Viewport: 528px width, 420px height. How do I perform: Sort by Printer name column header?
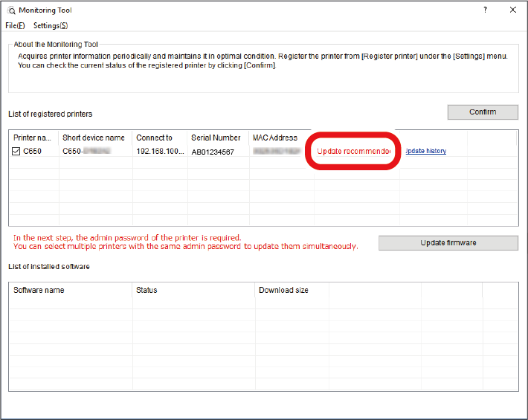[x=33, y=138]
